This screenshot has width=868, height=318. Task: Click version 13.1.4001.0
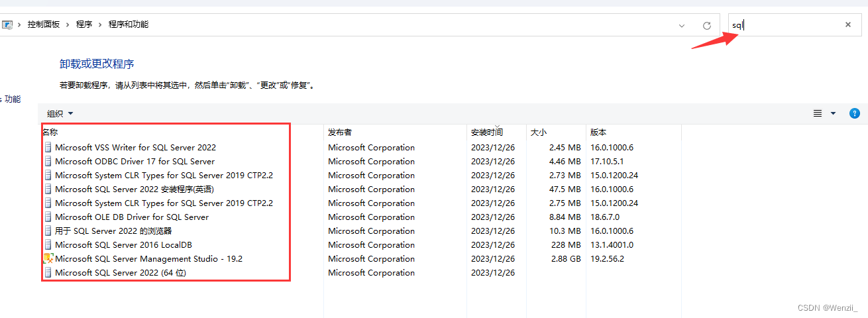pyautogui.click(x=612, y=245)
